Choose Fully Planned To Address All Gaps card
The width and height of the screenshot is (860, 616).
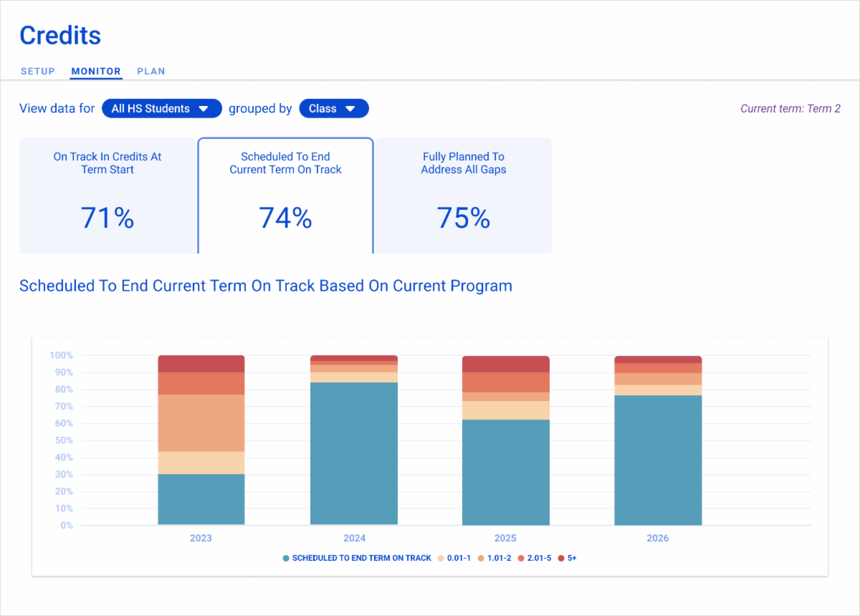pyautogui.click(x=463, y=195)
